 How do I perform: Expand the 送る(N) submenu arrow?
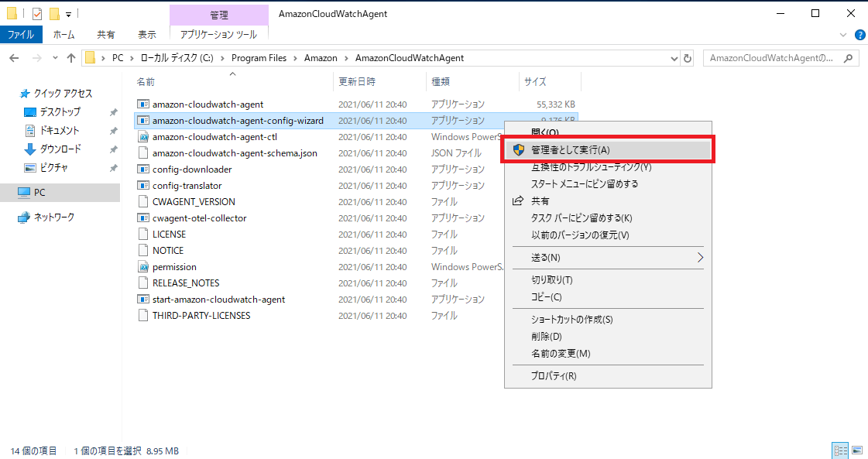tap(700, 258)
